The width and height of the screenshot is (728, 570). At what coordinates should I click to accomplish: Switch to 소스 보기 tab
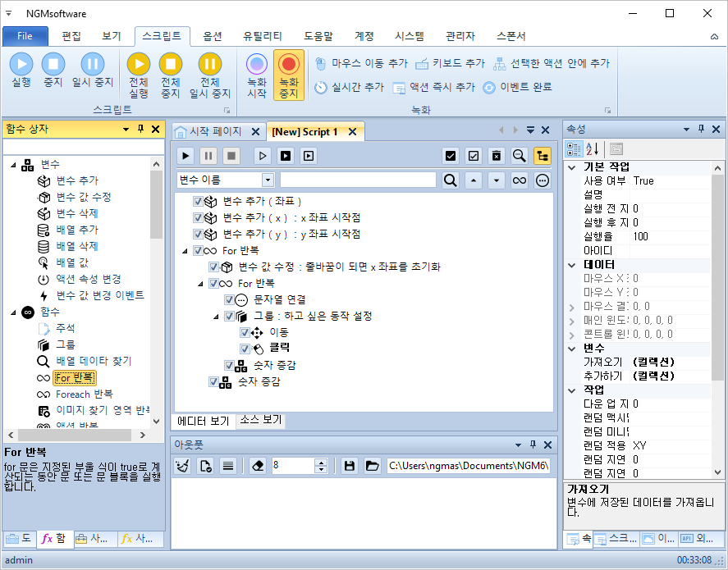pos(261,420)
